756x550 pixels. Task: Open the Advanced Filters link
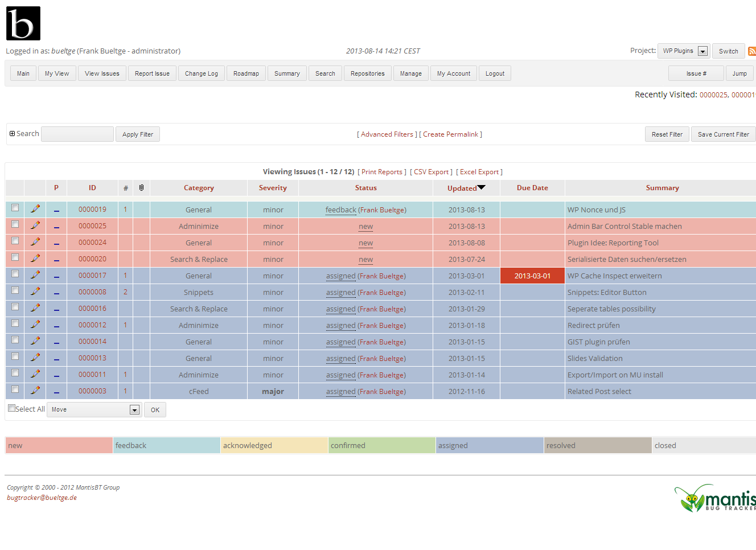(387, 134)
